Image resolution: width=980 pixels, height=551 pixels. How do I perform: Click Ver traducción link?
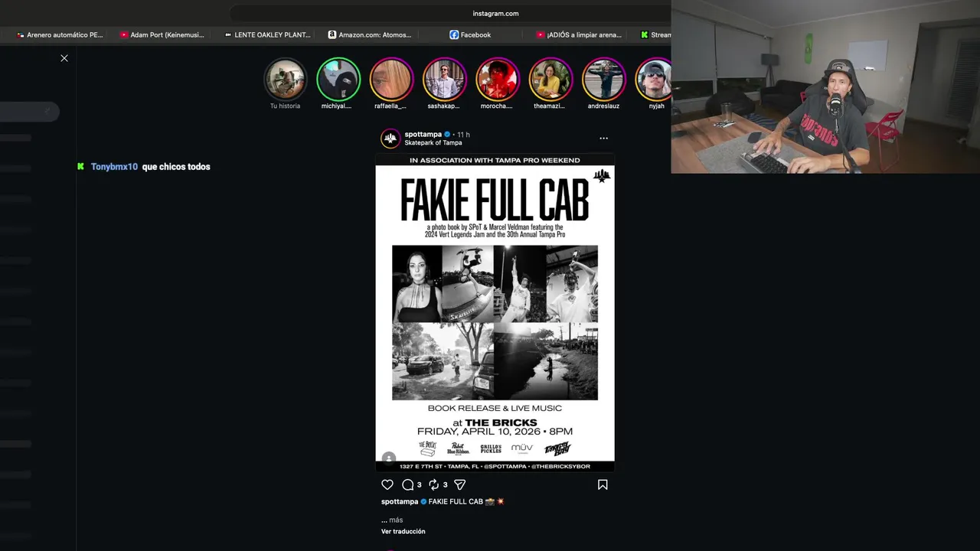point(403,531)
